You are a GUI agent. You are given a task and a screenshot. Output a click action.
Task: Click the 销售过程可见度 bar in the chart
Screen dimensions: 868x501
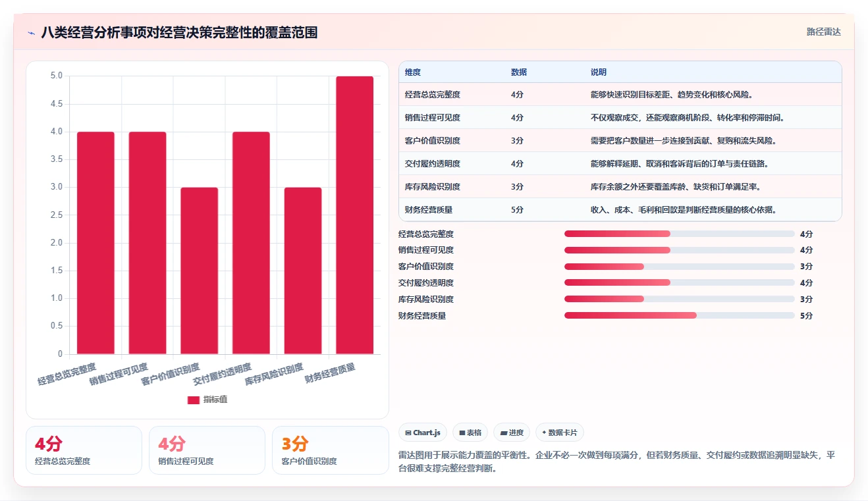pyautogui.click(x=148, y=243)
